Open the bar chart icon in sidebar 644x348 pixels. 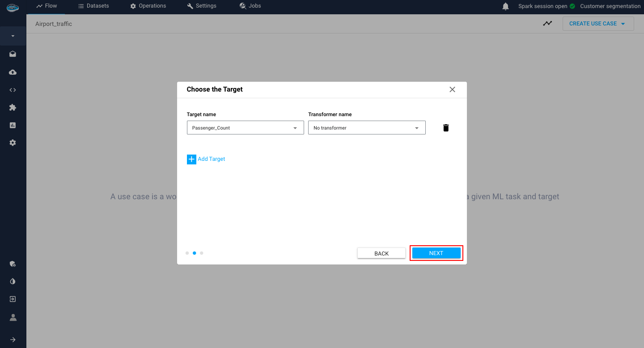[x=13, y=126]
